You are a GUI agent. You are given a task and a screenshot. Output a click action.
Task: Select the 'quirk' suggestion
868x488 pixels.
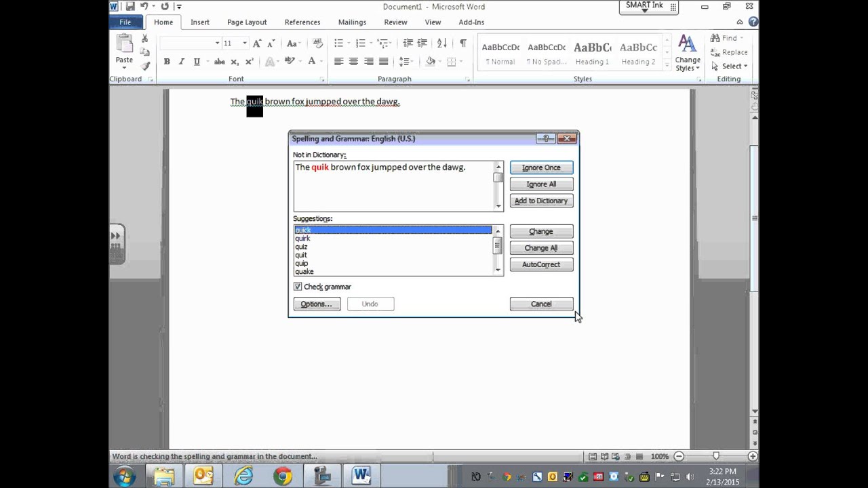click(302, 239)
